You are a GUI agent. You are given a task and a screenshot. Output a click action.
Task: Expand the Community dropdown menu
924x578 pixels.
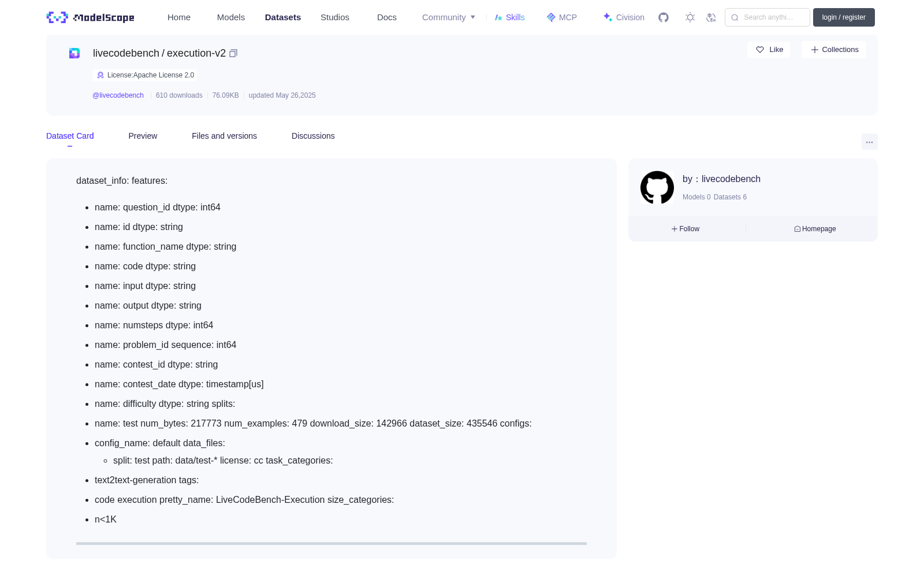pos(449,17)
